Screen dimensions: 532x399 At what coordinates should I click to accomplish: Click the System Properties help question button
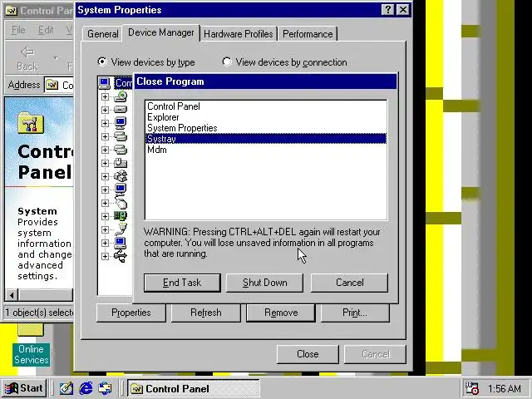click(388, 10)
